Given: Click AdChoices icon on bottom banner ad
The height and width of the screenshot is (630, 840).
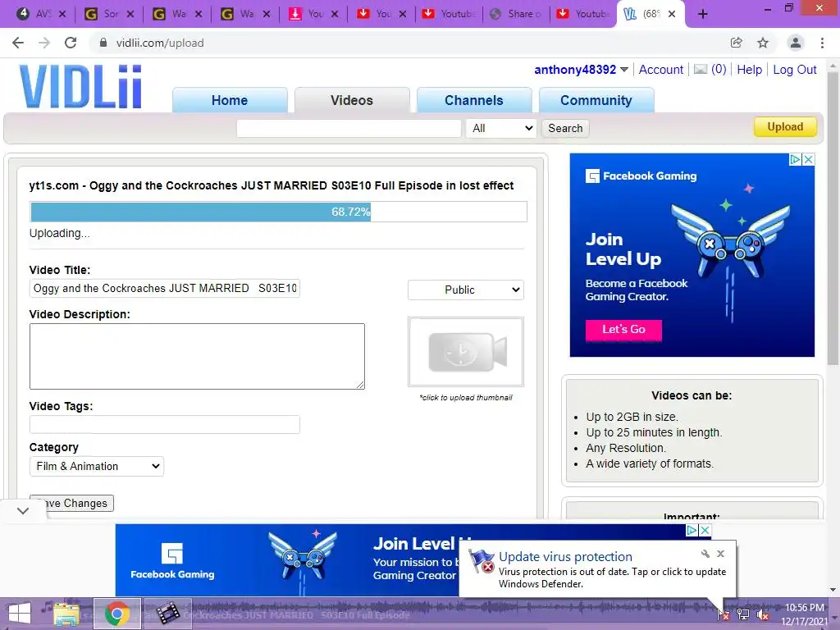Looking at the screenshot, I should point(692,530).
